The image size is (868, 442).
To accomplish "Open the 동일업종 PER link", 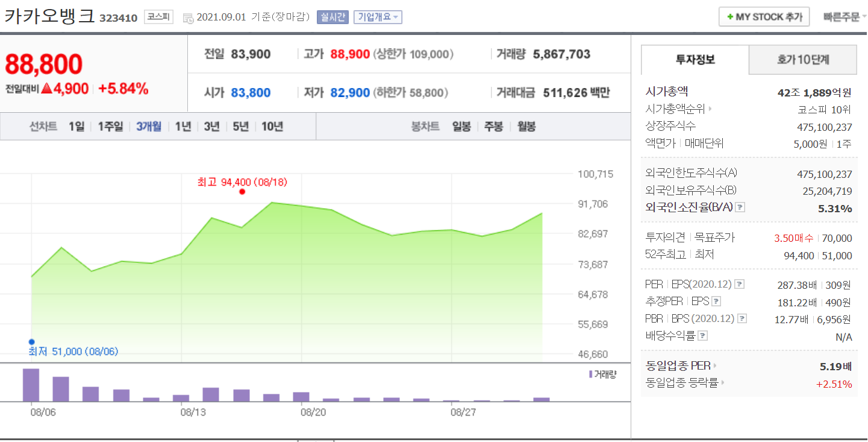I will point(681,365).
